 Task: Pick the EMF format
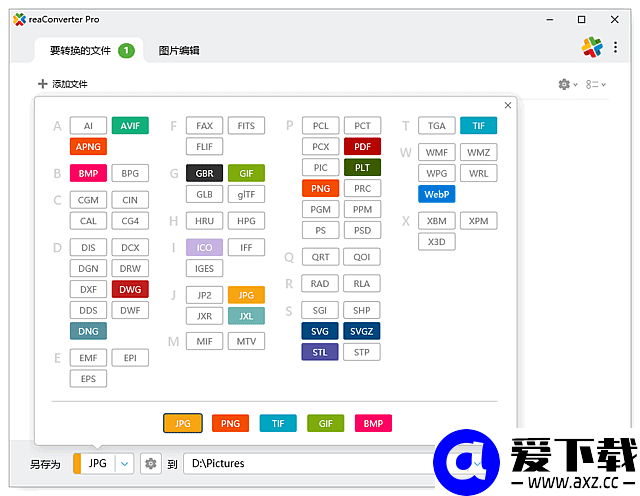click(88, 358)
